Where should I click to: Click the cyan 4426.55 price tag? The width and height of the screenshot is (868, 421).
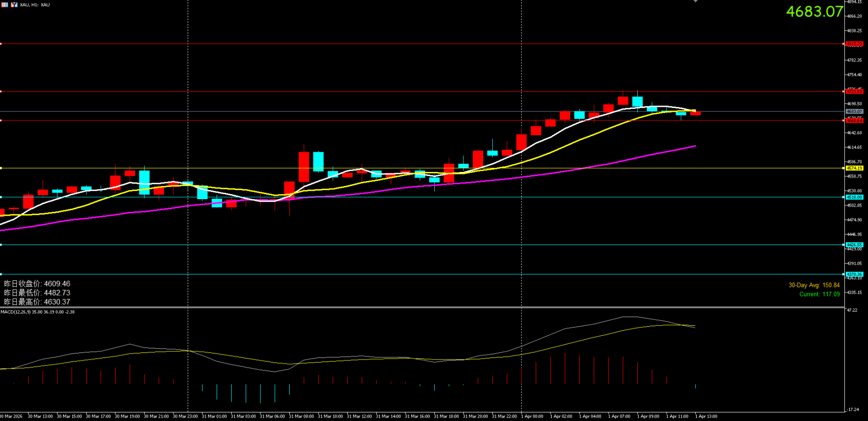(854, 245)
